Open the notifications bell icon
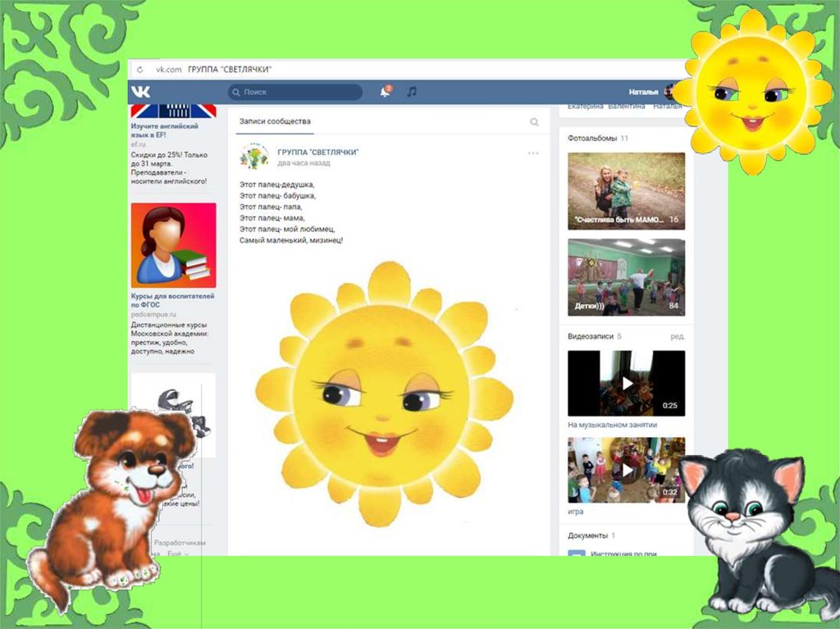Image resolution: width=840 pixels, height=629 pixels. pyautogui.click(x=385, y=92)
